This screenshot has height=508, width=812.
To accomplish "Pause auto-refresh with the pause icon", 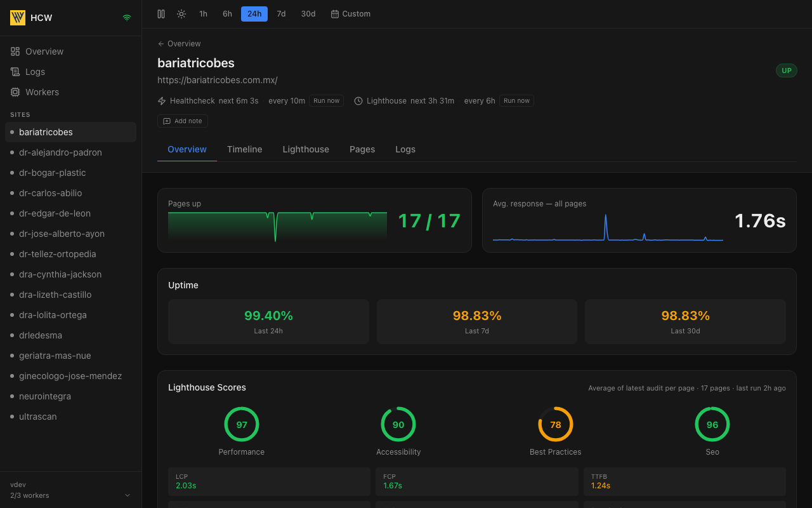I will point(161,14).
